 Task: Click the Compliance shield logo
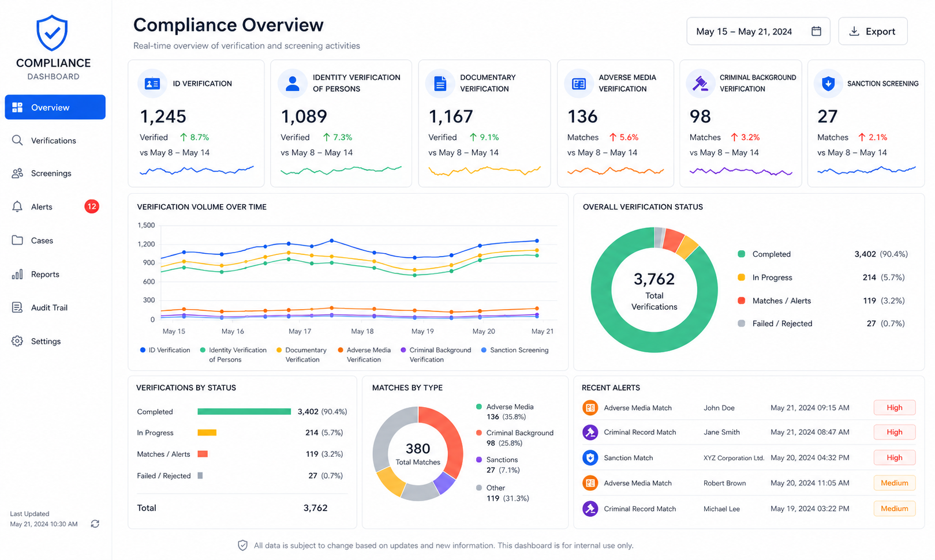52,33
